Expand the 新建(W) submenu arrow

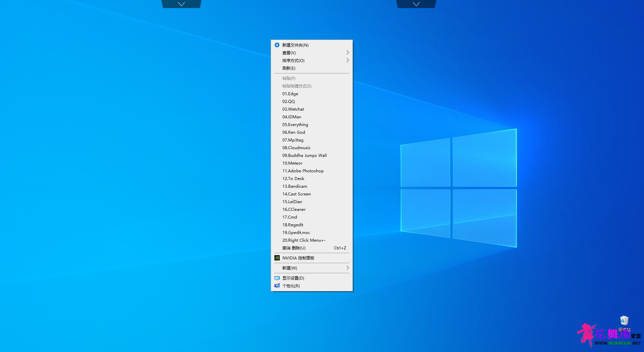pyautogui.click(x=347, y=268)
